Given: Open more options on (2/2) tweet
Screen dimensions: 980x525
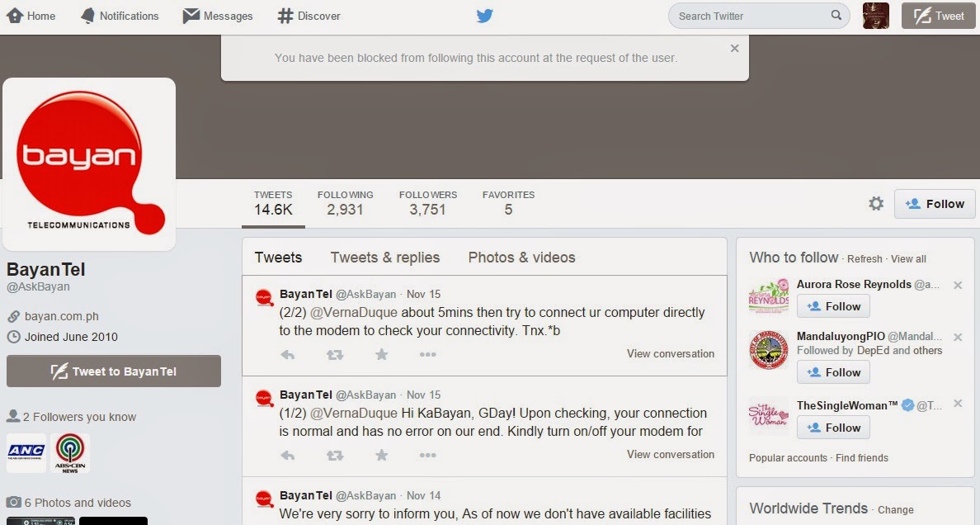Looking at the screenshot, I should click(427, 355).
